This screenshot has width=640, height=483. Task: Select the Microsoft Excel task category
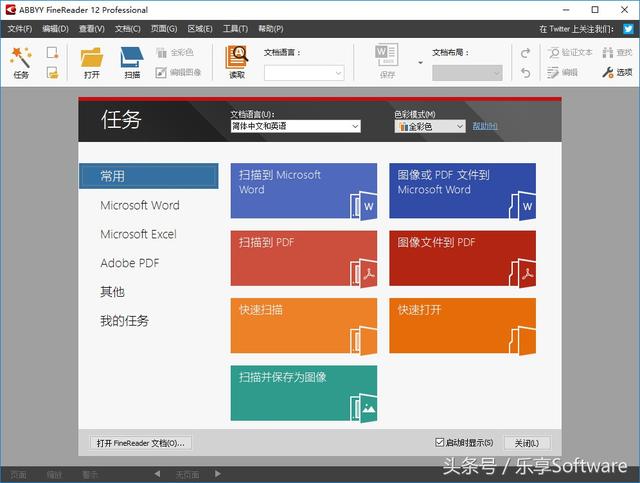click(x=138, y=234)
